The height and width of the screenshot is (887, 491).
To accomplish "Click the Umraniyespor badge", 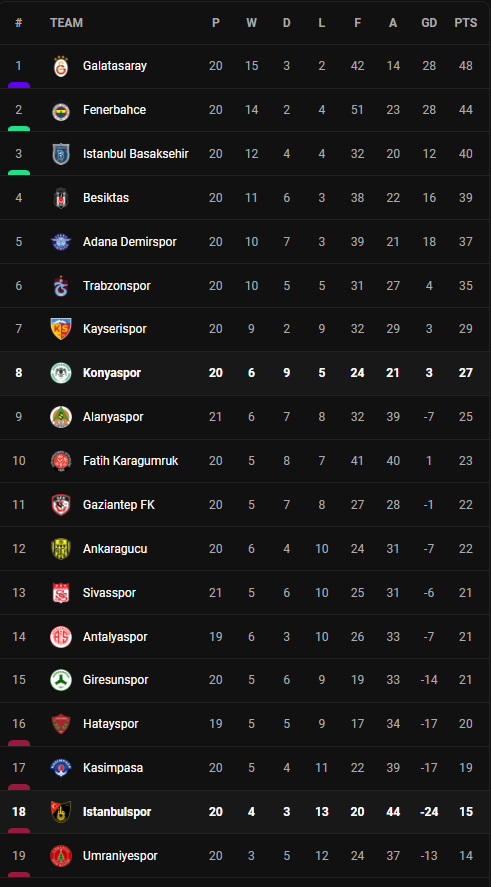I will tap(61, 856).
